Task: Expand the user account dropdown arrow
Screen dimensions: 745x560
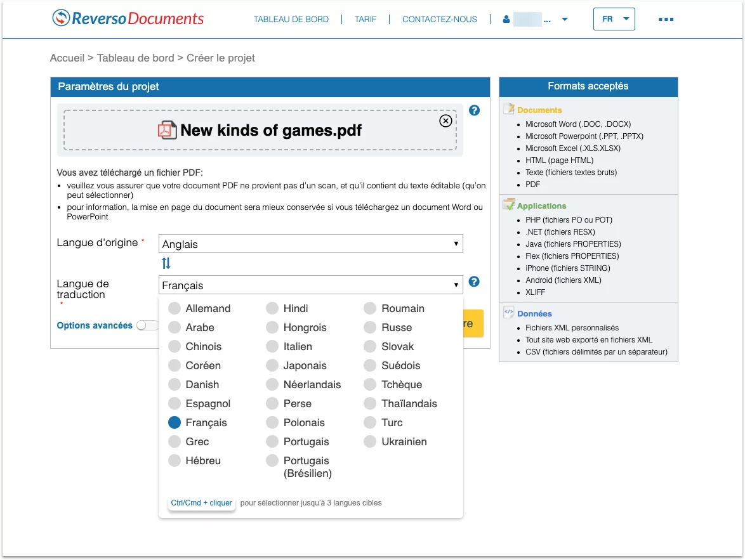Action: 564,20
